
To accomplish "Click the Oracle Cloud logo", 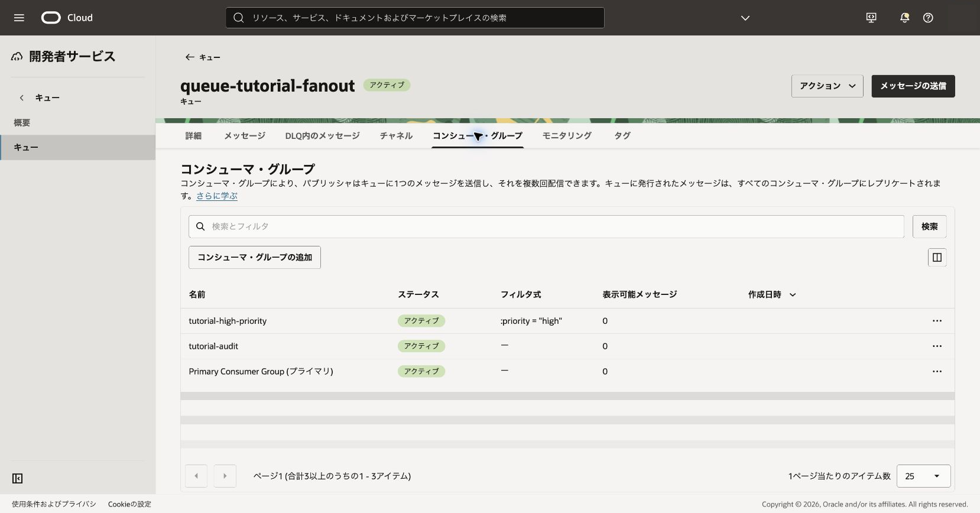I will pos(67,18).
